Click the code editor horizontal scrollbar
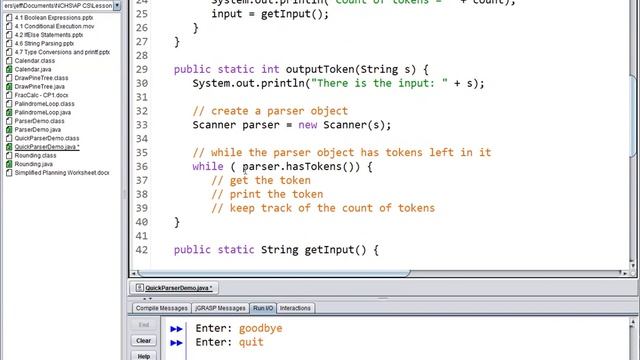 click(273, 273)
